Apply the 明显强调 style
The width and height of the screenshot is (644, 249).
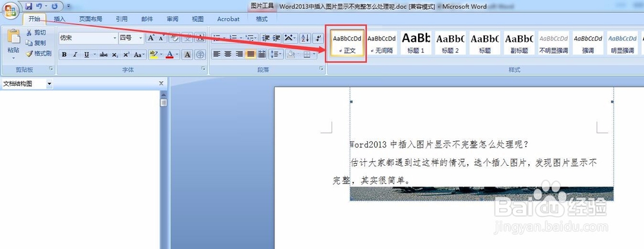pos(623,43)
